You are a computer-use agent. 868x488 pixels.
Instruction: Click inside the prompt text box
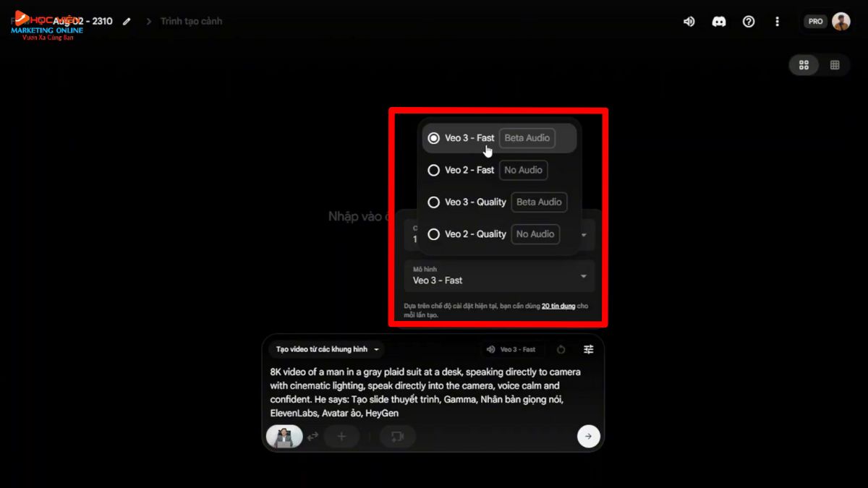pyautogui.click(x=432, y=393)
